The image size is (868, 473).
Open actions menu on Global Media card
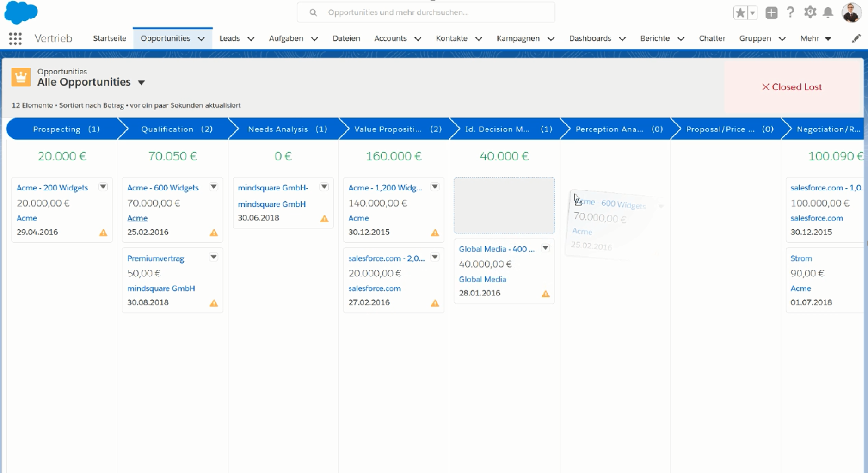pyautogui.click(x=545, y=248)
